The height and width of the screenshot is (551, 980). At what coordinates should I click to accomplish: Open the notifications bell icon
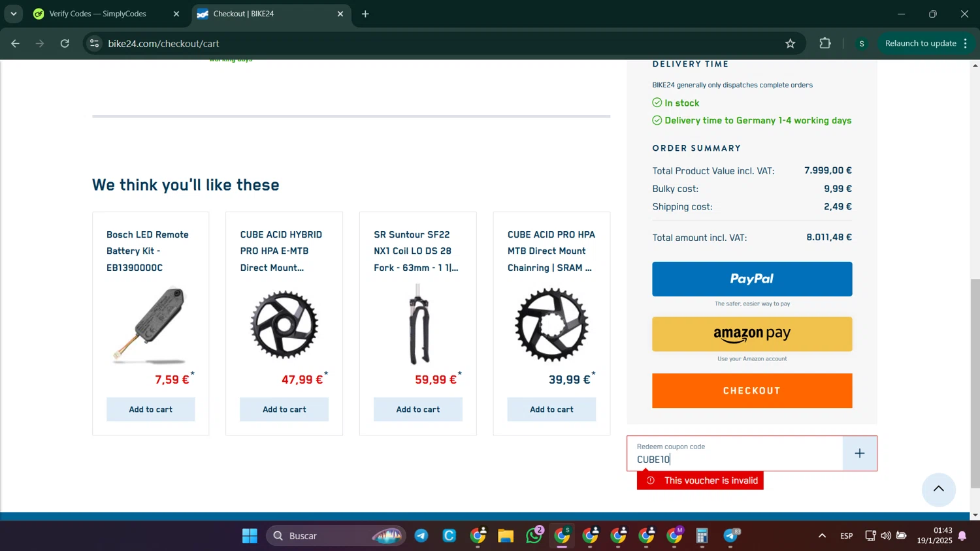[x=962, y=536]
